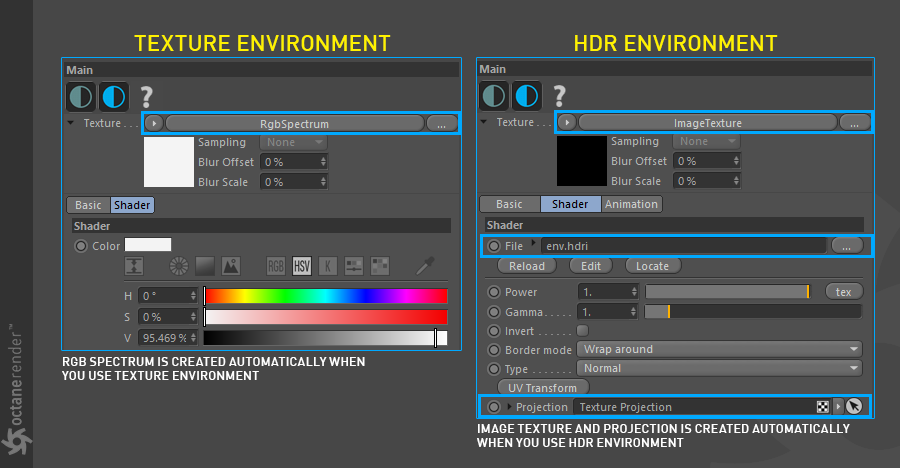Click the teal half-circle icon in HDR Environment
The height and width of the screenshot is (468, 900).
click(494, 95)
